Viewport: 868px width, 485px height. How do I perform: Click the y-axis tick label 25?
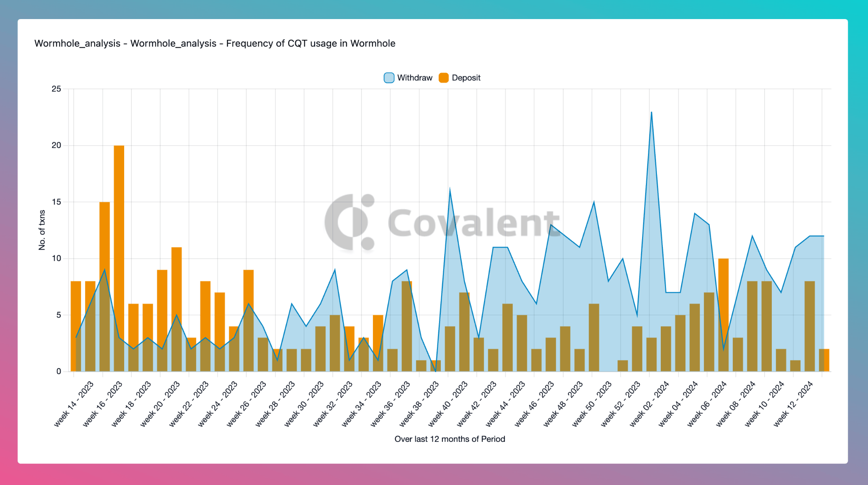[56, 89]
